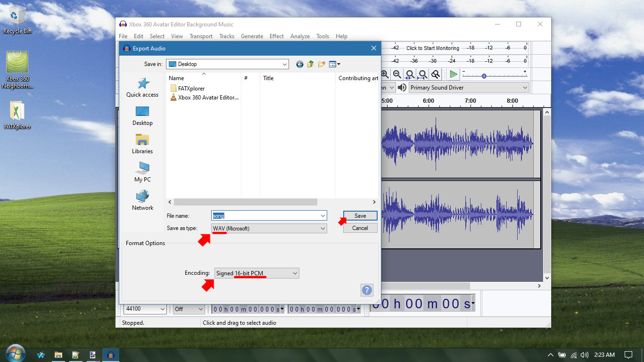Screen dimensions: 644x362
Task: Open Quick access in the places bar
Action: (142, 88)
